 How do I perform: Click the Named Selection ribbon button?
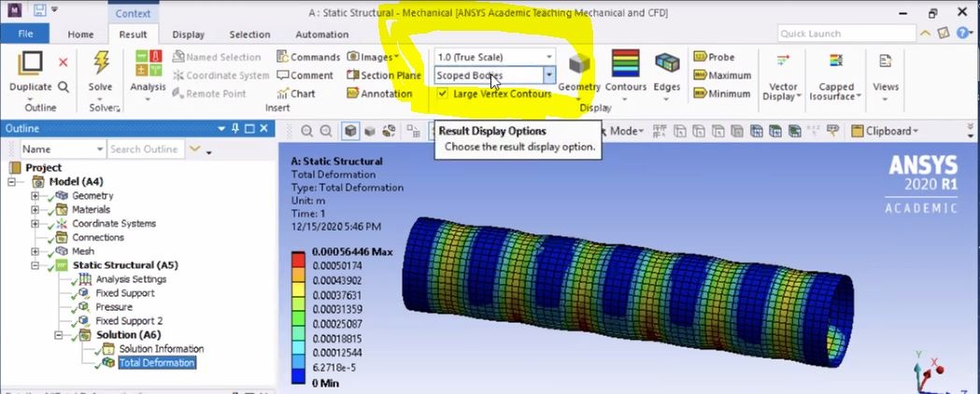pyautogui.click(x=216, y=57)
